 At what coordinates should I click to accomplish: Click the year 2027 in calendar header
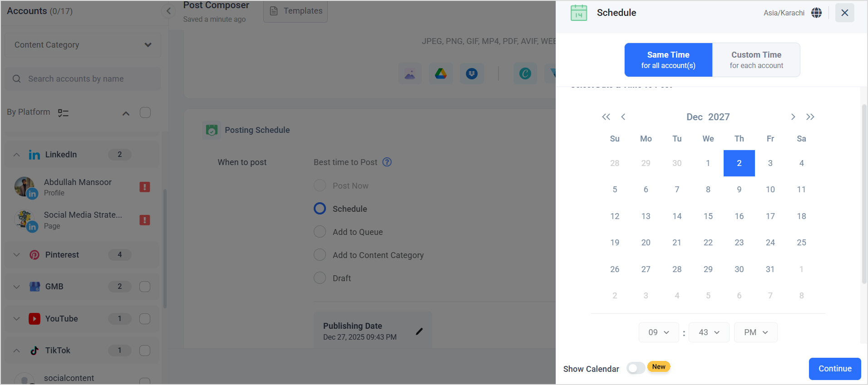(719, 117)
